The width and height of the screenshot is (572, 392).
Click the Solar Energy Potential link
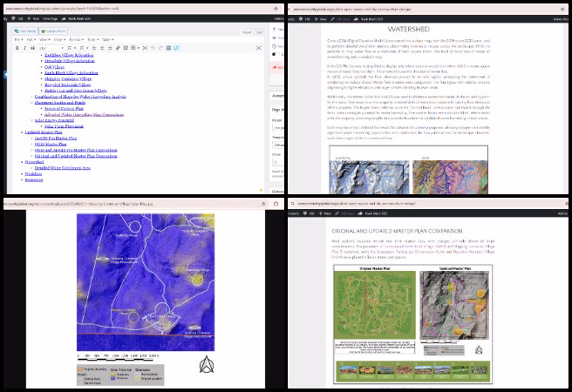pyautogui.click(x=54, y=120)
